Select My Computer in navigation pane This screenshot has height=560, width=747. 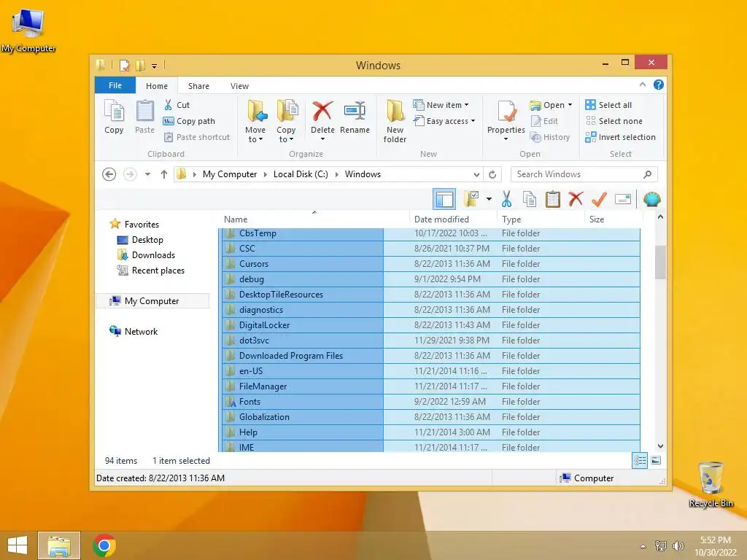(152, 301)
